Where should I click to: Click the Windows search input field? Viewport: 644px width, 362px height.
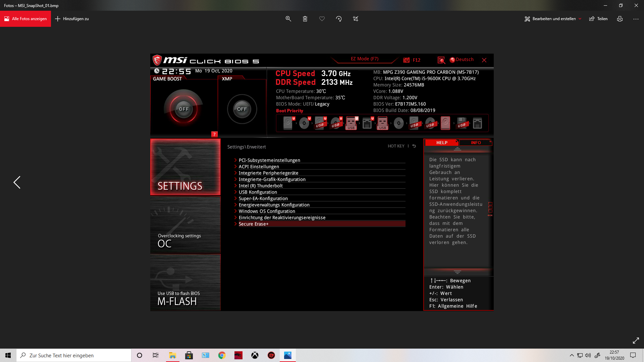coord(74,355)
